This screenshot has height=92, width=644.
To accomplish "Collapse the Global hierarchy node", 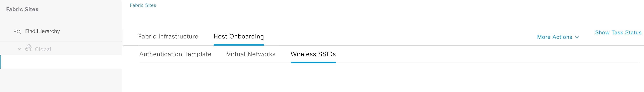I will point(19,49).
